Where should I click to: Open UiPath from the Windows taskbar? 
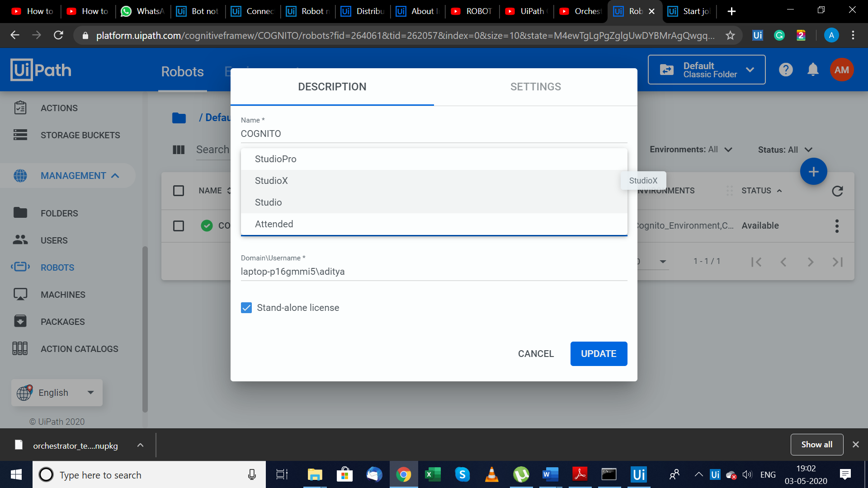[639, 474]
